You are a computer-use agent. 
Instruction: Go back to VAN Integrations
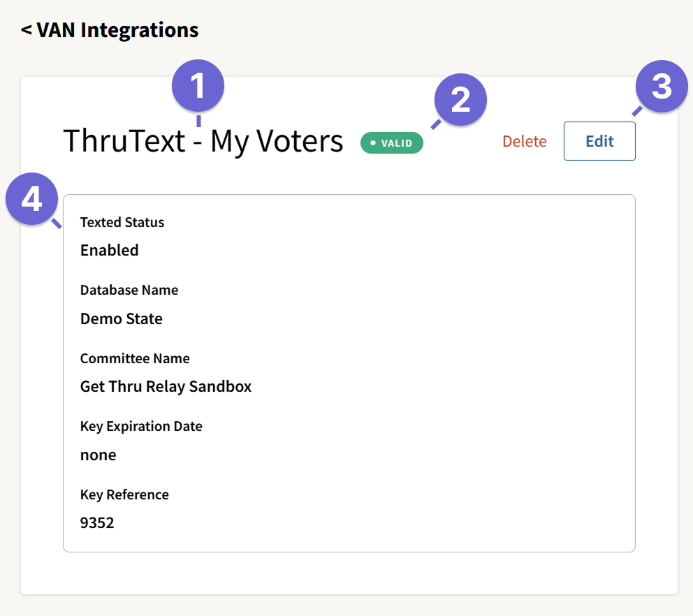click(110, 30)
